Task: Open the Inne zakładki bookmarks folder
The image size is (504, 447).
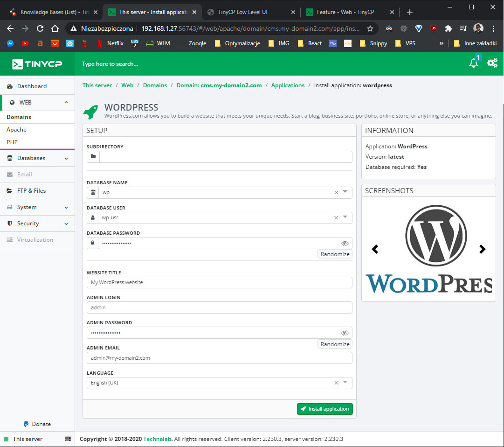Action: click(x=475, y=43)
